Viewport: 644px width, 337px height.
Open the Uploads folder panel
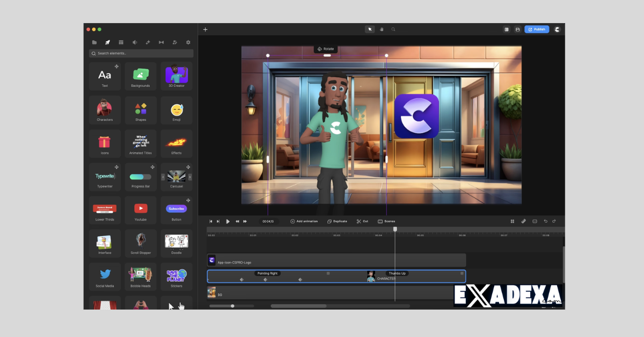coord(94,42)
